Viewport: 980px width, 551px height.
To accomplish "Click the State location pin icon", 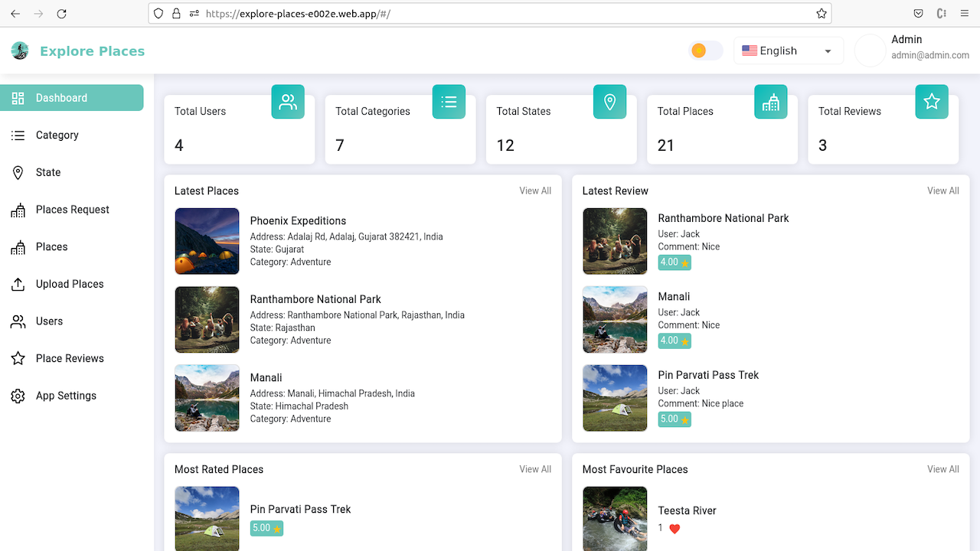I will coord(18,172).
